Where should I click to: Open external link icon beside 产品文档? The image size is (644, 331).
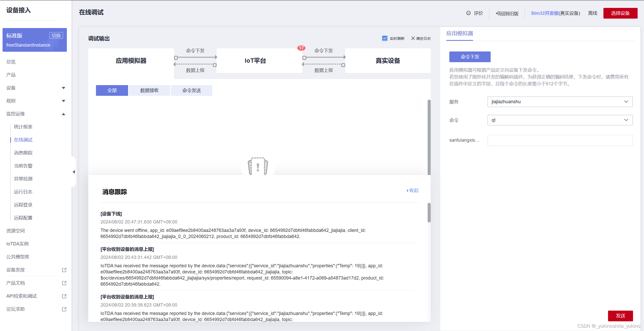pyautogui.click(x=64, y=283)
